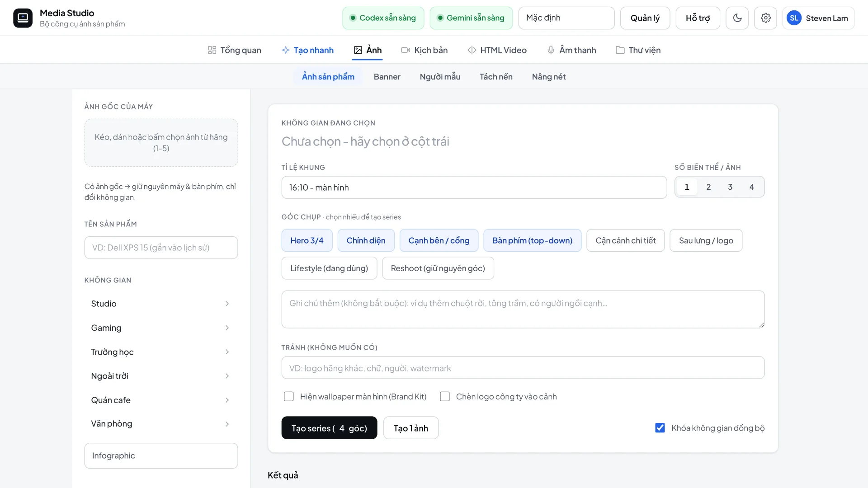Click the SL user avatar
This screenshot has height=488, width=868.
pos(794,18)
